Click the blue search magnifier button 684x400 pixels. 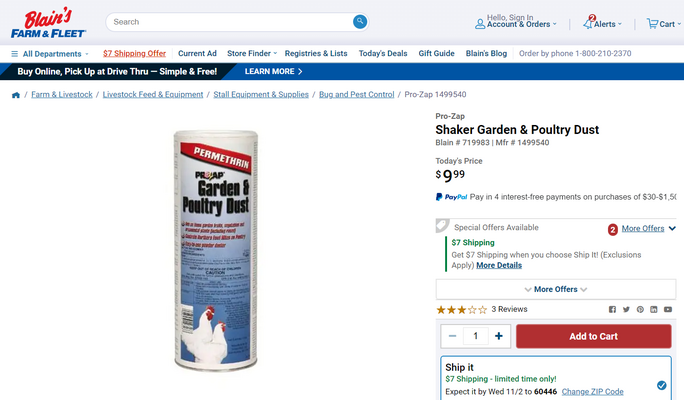tap(359, 21)
